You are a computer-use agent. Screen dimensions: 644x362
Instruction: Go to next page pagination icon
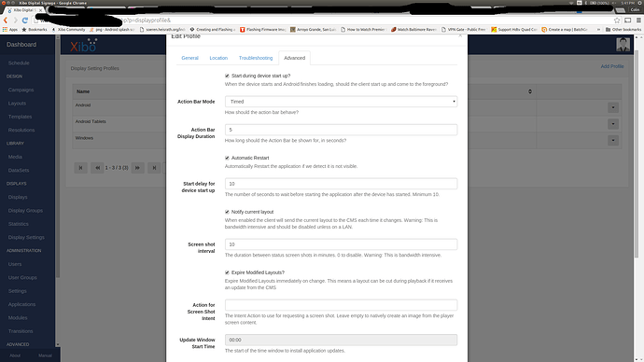pyautogui.click(x=137, y=167)
